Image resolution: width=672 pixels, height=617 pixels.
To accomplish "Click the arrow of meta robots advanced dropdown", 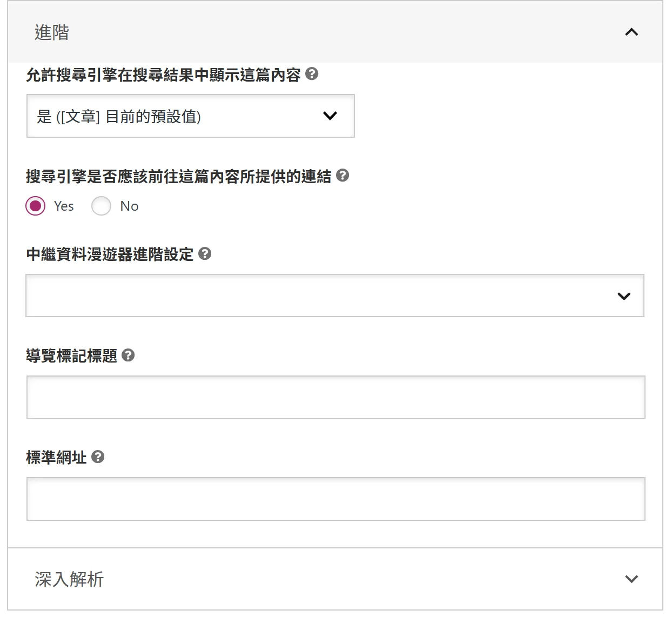I will point(624,296).
